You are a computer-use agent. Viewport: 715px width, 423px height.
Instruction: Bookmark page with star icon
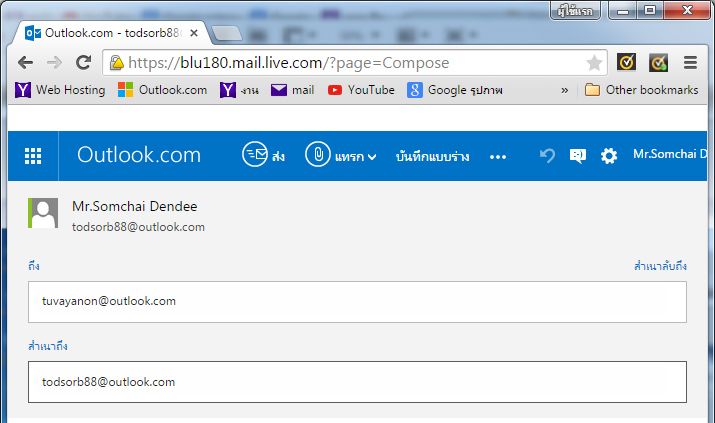[x=594, y=62]
